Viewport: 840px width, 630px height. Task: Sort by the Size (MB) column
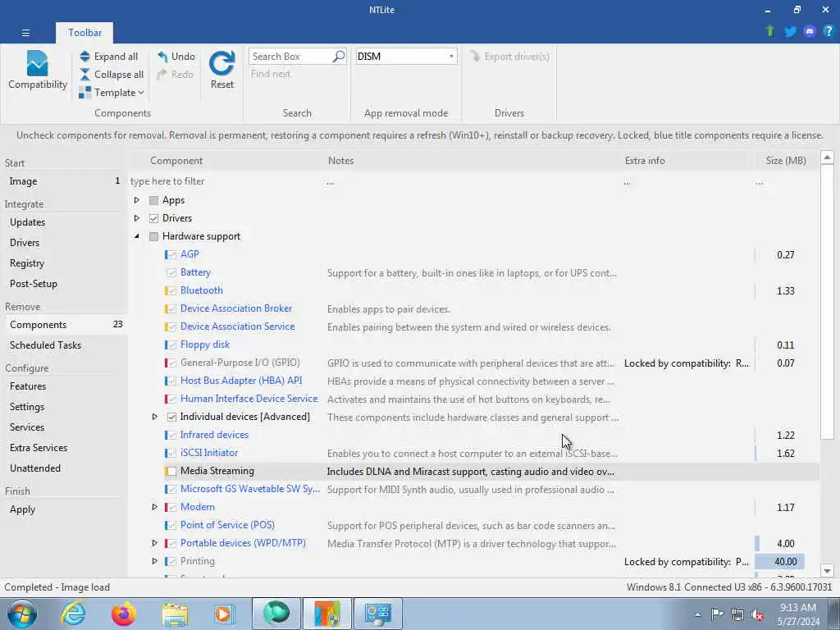(x=785, y=160)
